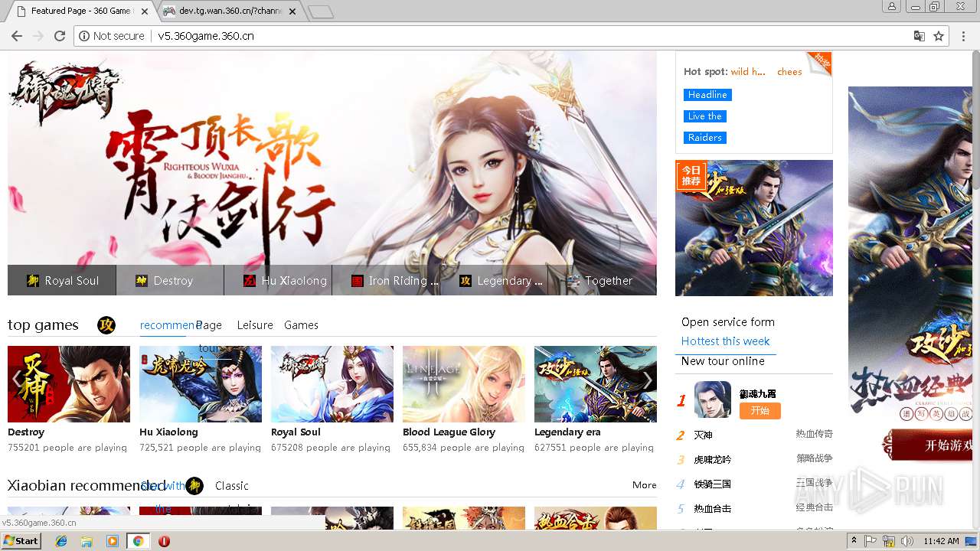The width and height of the screenshot is (980, 551).
Task: Select Legendary banner tab
Action: [494, 280]
